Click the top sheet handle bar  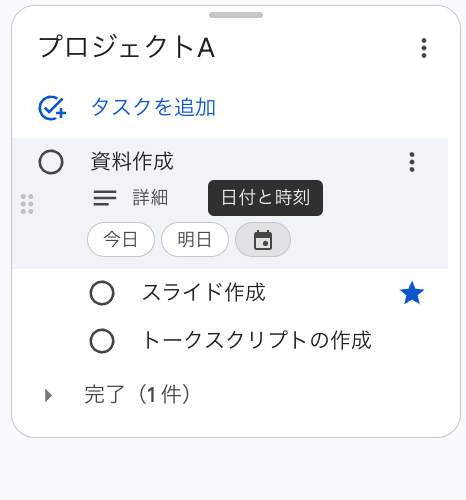236,15
